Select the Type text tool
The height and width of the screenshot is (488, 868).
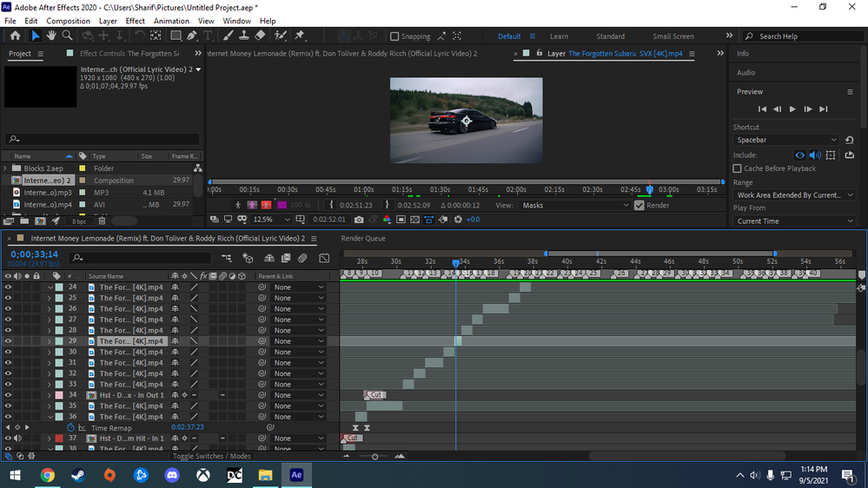point(208,36)
